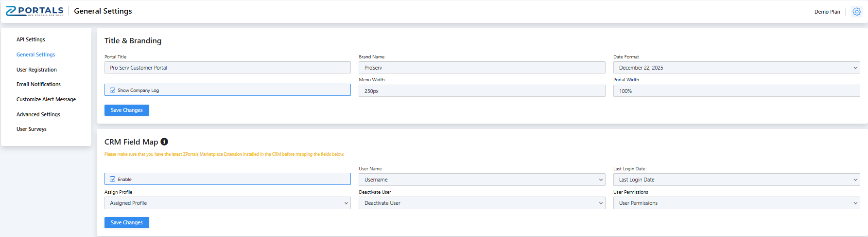Save changes in Title & Branding section

pos(126,110)
